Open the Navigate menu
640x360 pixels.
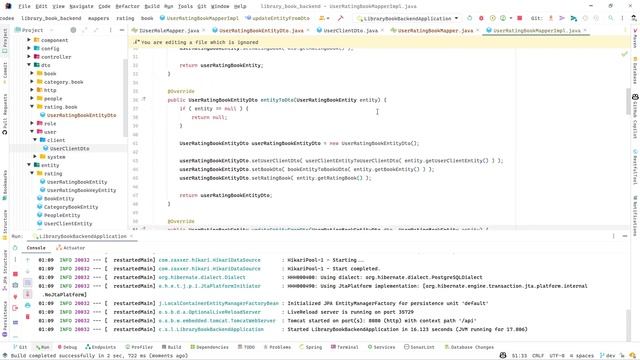81,6
